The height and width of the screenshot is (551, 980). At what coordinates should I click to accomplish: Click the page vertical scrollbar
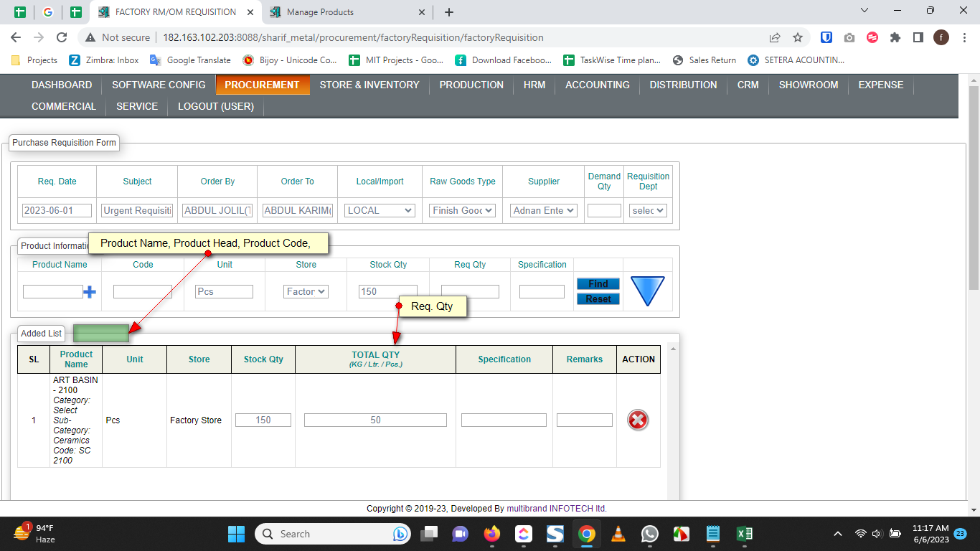pos(974,187)
